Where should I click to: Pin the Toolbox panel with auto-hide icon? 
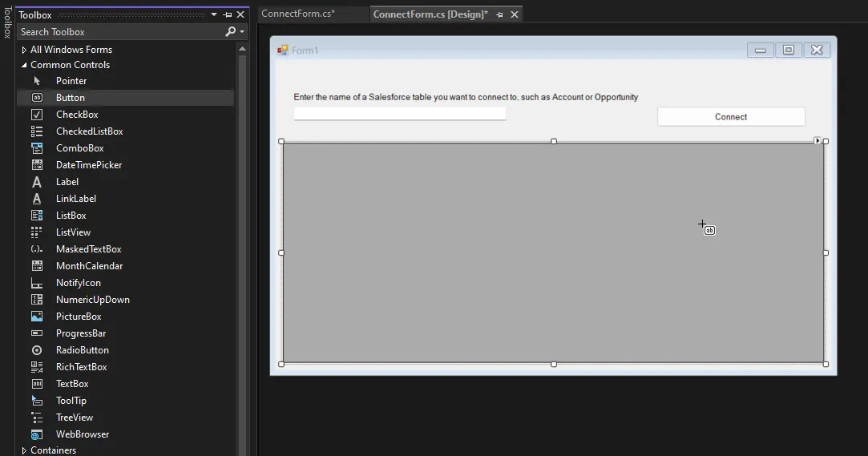(228, 15)
